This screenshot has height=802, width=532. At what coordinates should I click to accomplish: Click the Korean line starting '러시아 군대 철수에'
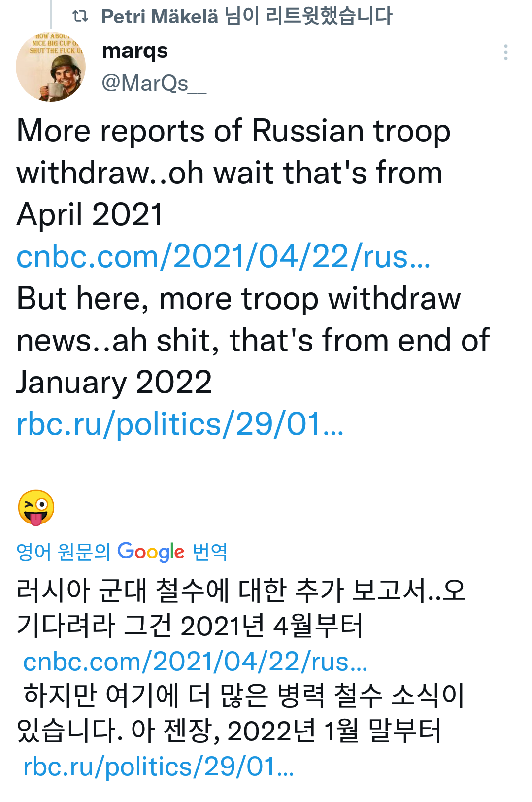[240, 591]
